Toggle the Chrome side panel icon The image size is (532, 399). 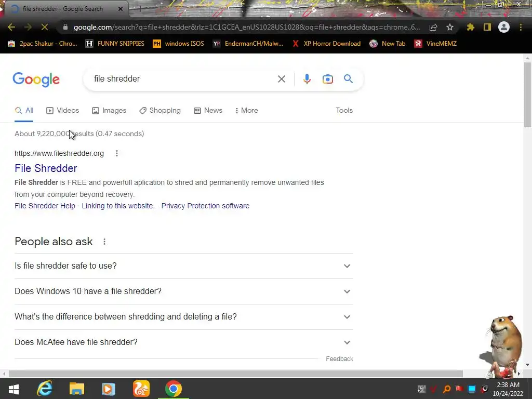point(487,27)
